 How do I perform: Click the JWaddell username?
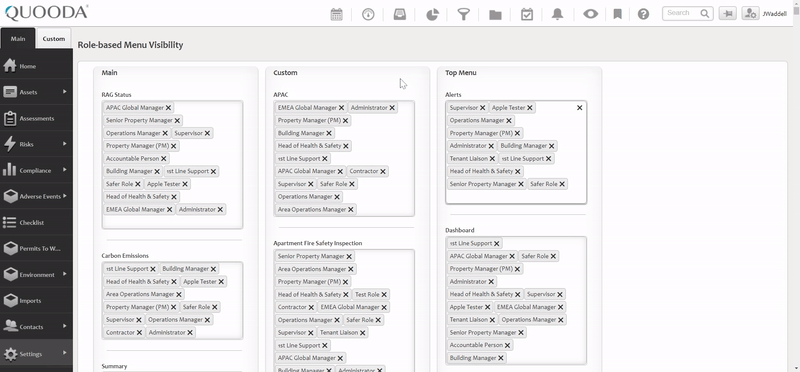point(774,14)
